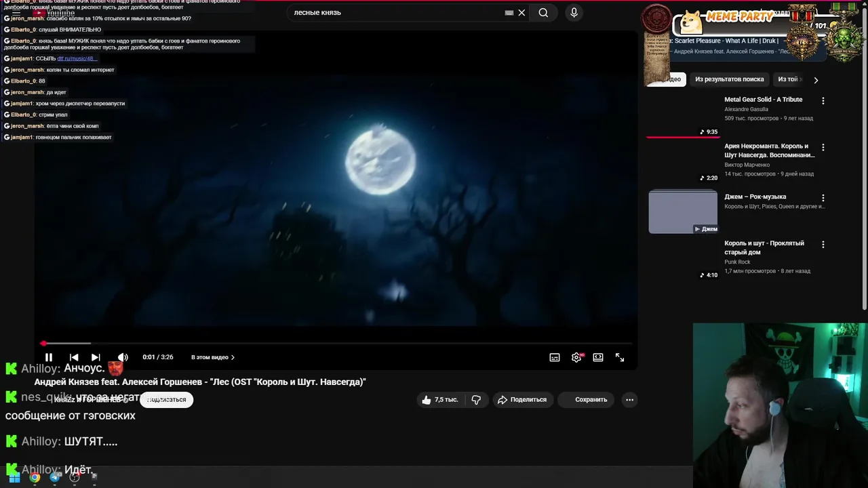Open 'Ария Некроманта' video title
Screen dimensions: 868x488
point(769,150)
